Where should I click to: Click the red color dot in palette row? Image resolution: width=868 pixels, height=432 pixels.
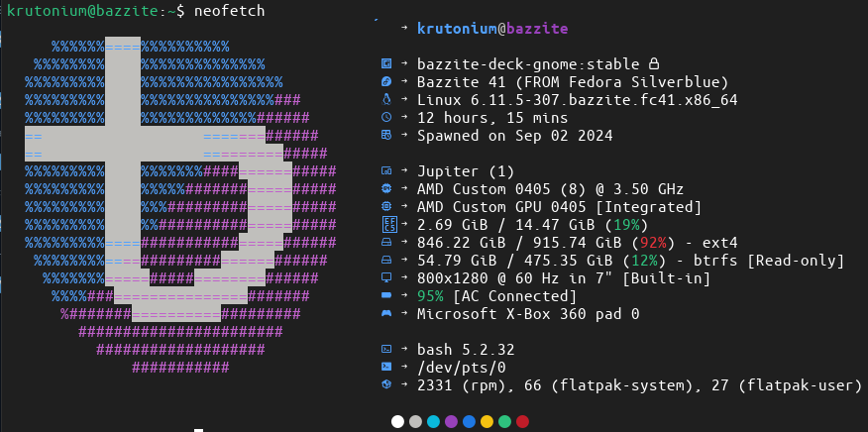(x=522, y=422)
